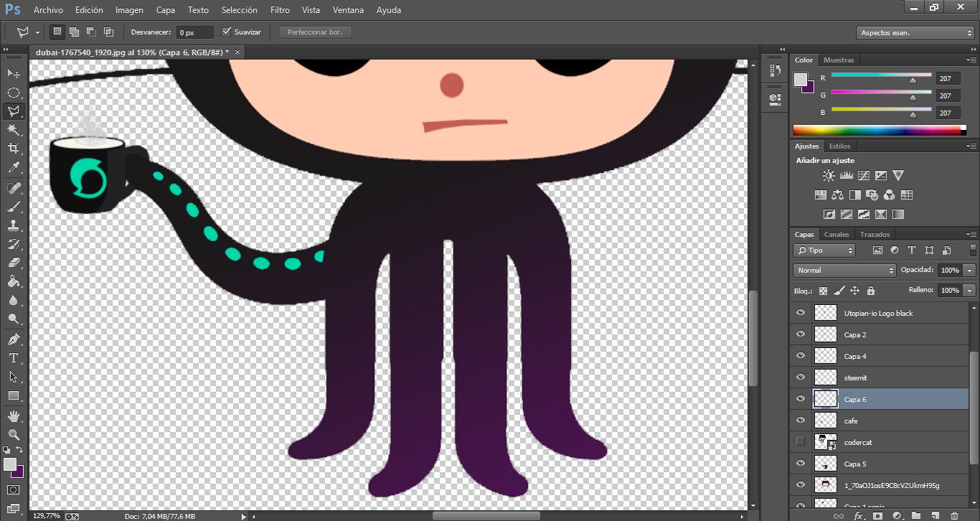Select the Brush tool
The image size is (980, 521).
point(13,207)
